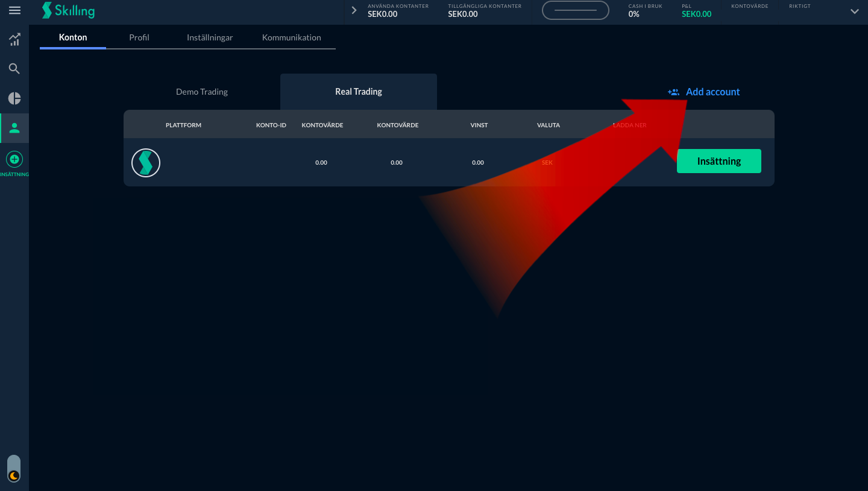The height and width of the screenshot is (491, 868).
Task: Select the account person icon
Action: tap(14, 128)
